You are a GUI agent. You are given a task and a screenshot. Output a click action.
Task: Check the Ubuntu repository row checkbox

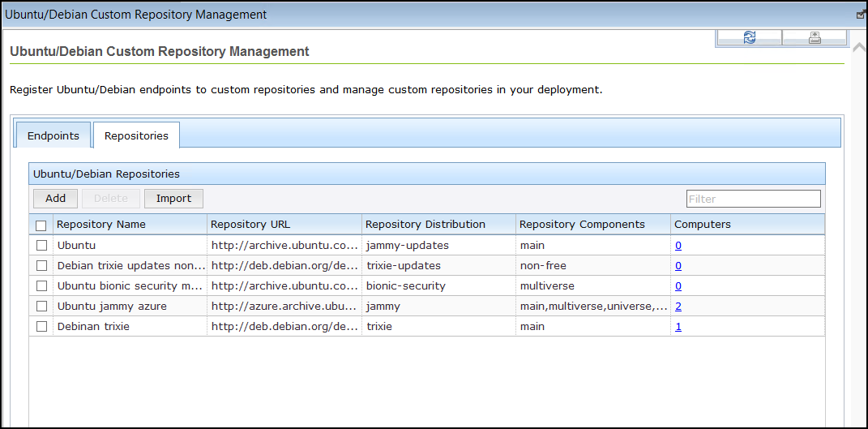(x=41, y=246)
